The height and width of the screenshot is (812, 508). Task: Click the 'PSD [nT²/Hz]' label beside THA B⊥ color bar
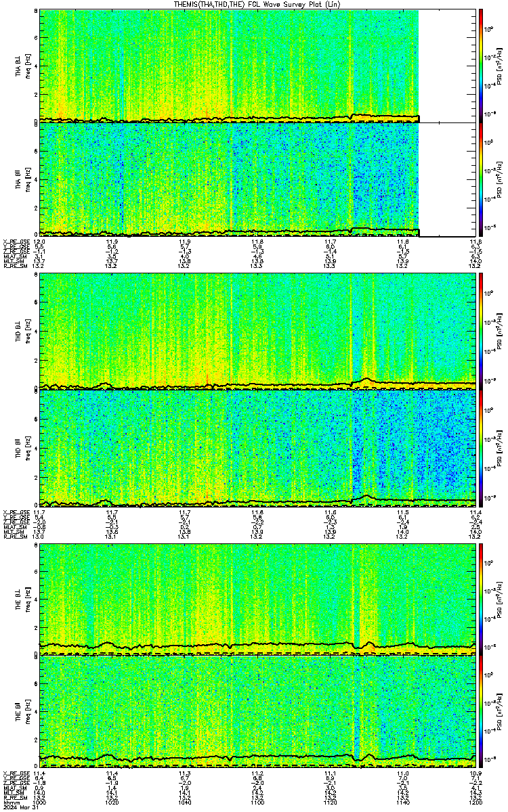(x=501, y=66)
